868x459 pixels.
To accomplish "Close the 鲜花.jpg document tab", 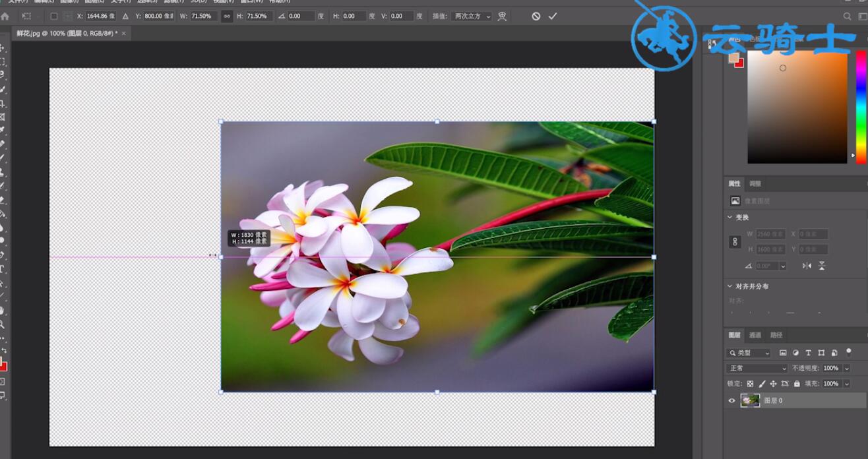I will click(123, 33).
